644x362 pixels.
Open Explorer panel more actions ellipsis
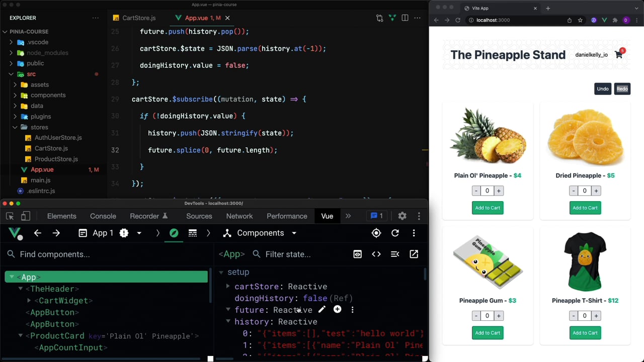[x=96, y=18]
